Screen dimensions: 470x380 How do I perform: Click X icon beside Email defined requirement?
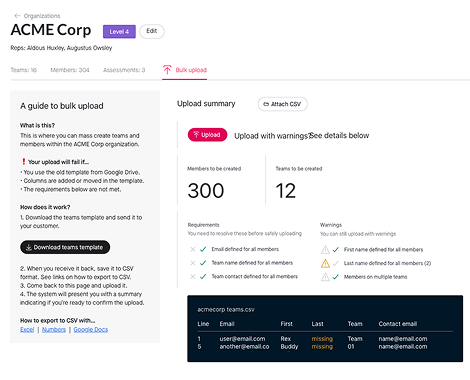coord(193,249)
